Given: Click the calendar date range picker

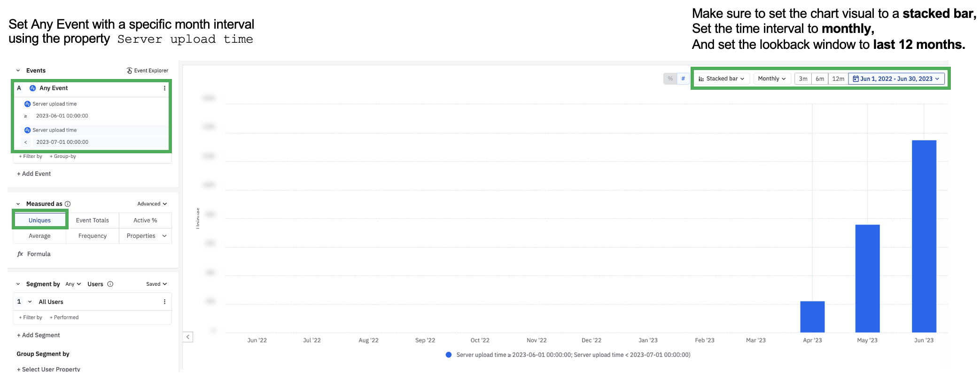Looking at the screenshot, I should click(896, 79).
